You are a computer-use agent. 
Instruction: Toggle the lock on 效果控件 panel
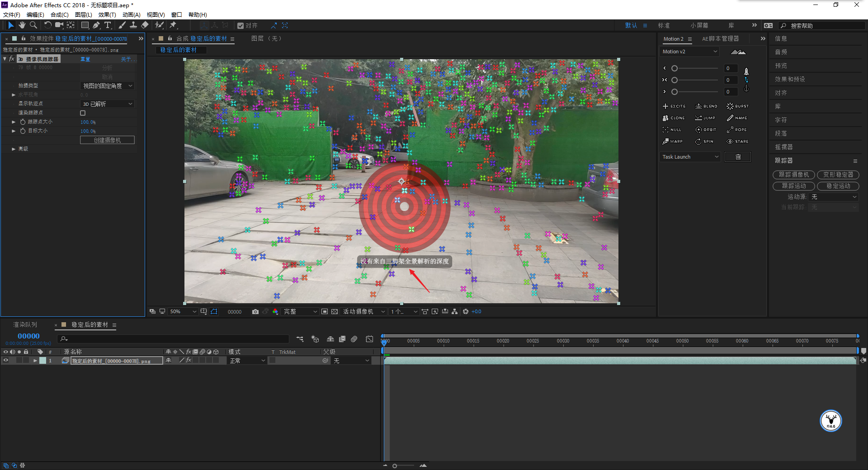click(x=24, y=38)
